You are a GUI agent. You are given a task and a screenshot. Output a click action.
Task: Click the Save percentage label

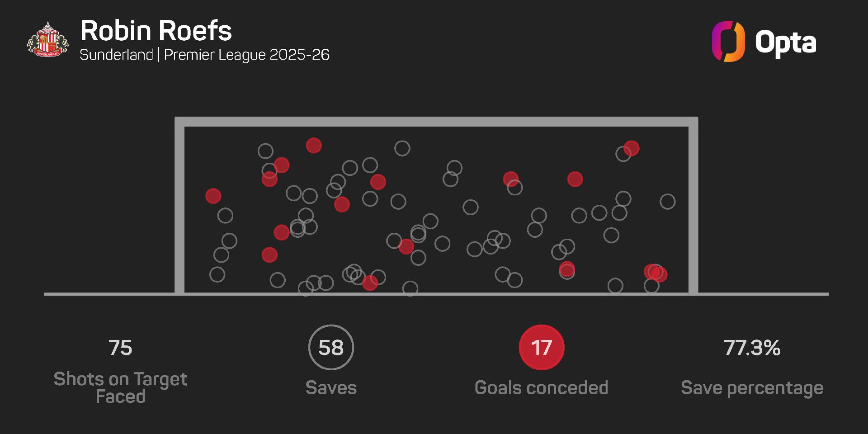click(x=752, y=388)
